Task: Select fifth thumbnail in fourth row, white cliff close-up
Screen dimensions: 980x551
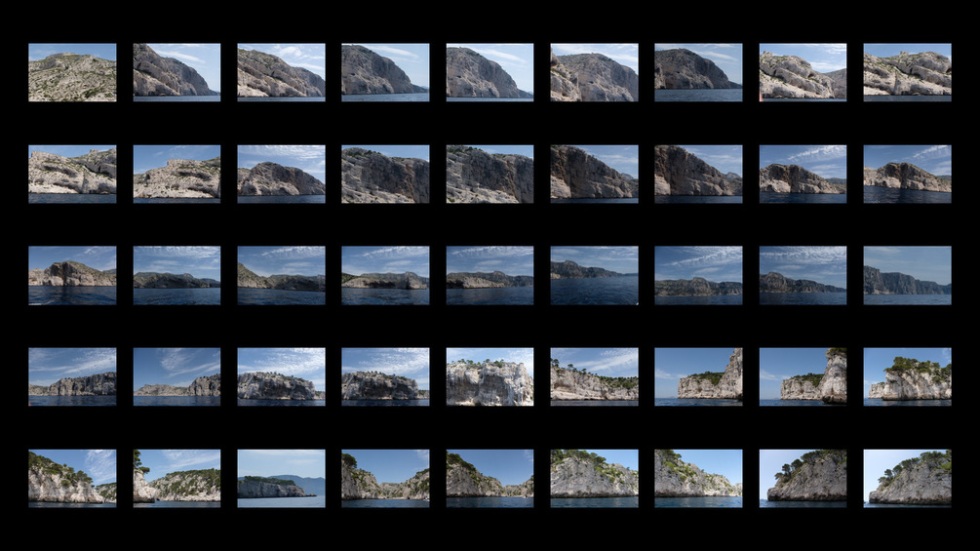Action: 490,377
